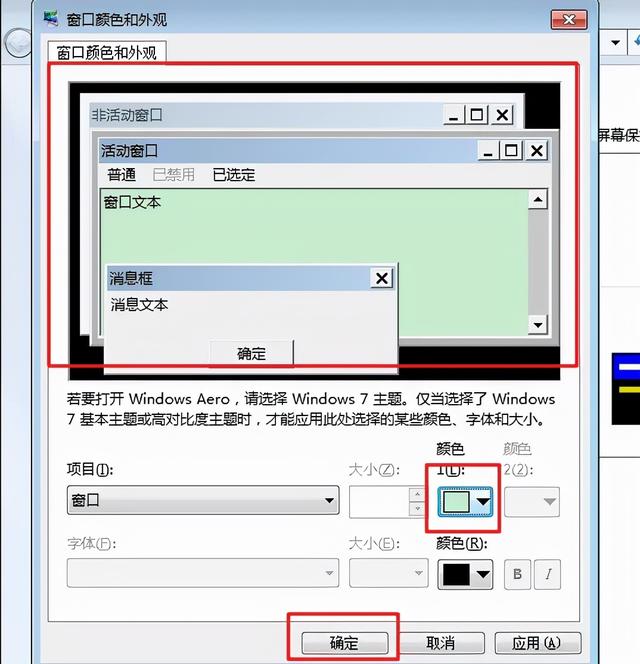Screen dimensions: 640x664
Task: Open the 大小(E) font size dropdown
Action: click(388, 573)
